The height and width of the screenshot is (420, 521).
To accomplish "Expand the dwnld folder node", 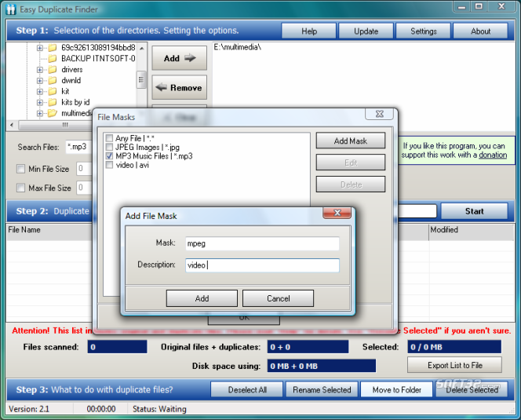I will click(40, 81).
